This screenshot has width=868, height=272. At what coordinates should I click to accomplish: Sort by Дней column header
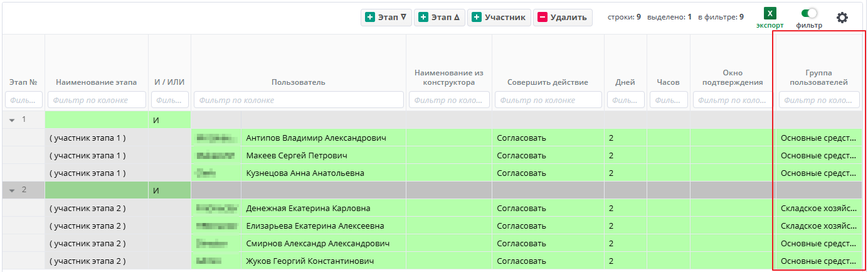[625, 82]
